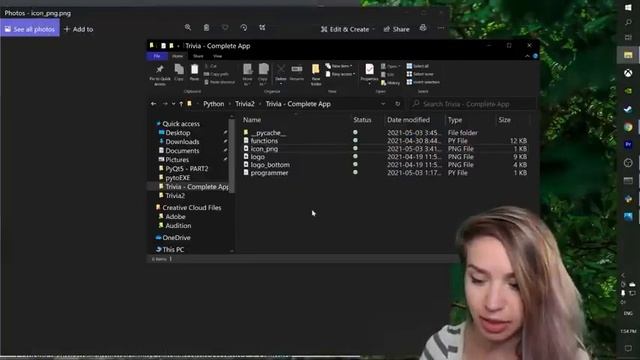Click Share in Photos toolbar
640x360 pixels.
click(x=396, y=29)
